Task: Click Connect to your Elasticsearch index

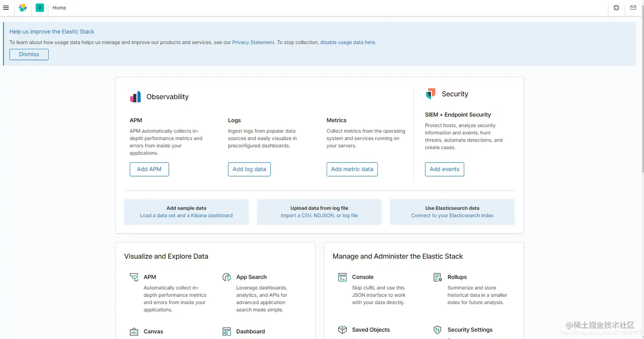Action: coord(452,216)
